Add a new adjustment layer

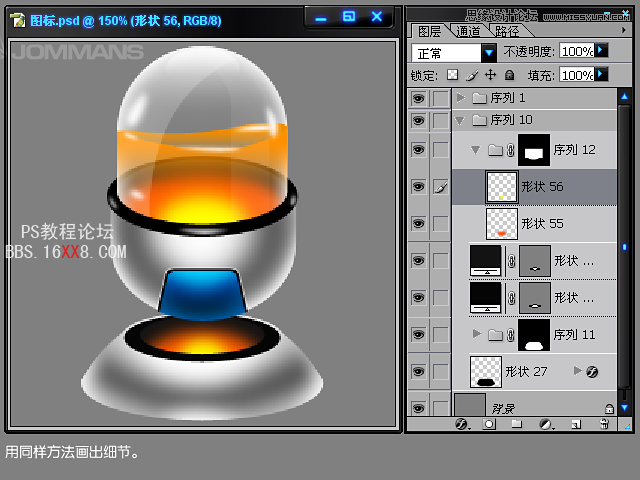(x=546, y=424)
